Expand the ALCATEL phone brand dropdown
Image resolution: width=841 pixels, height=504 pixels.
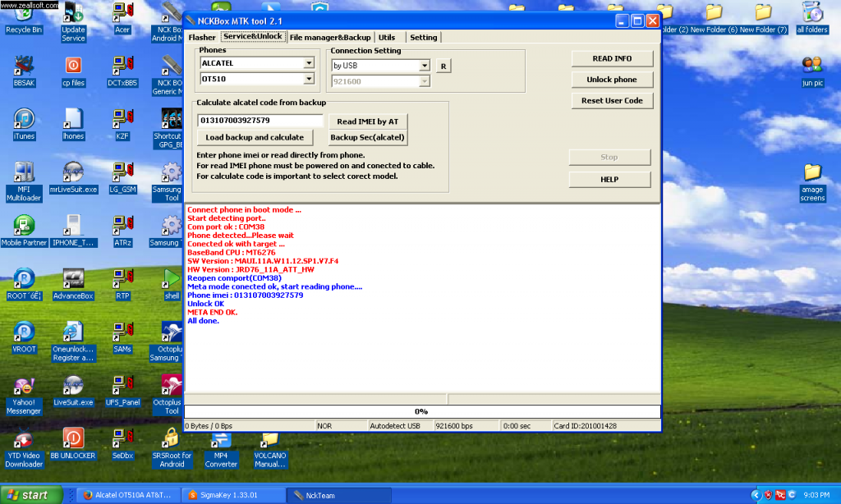(x=309, y=63)
